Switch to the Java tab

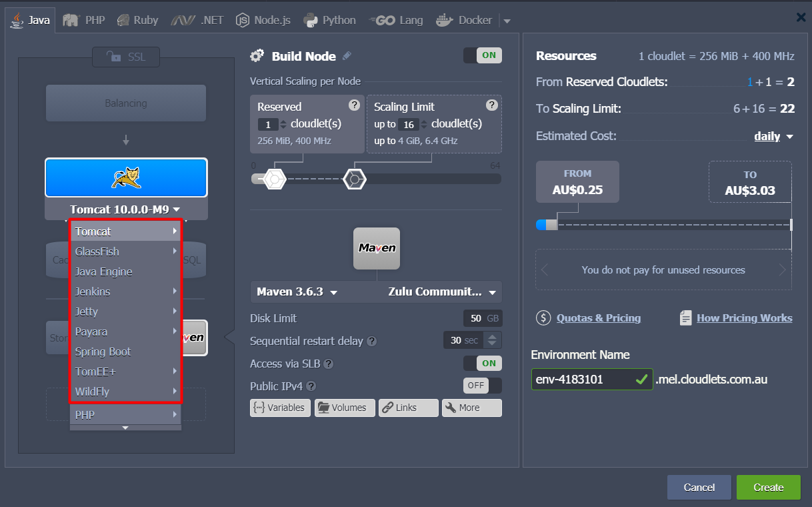coord(30,20)
